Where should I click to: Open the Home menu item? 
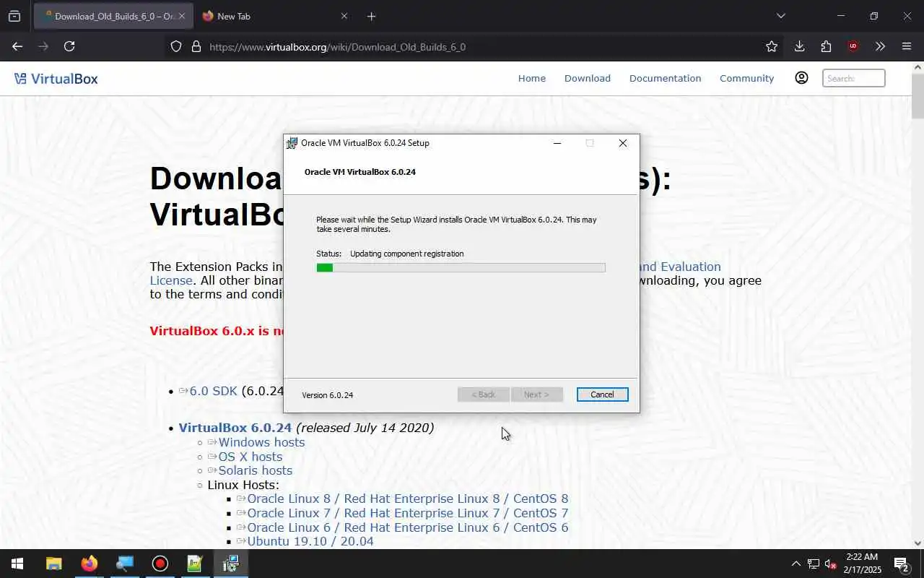pyautogui.click(x=532, y=78)
